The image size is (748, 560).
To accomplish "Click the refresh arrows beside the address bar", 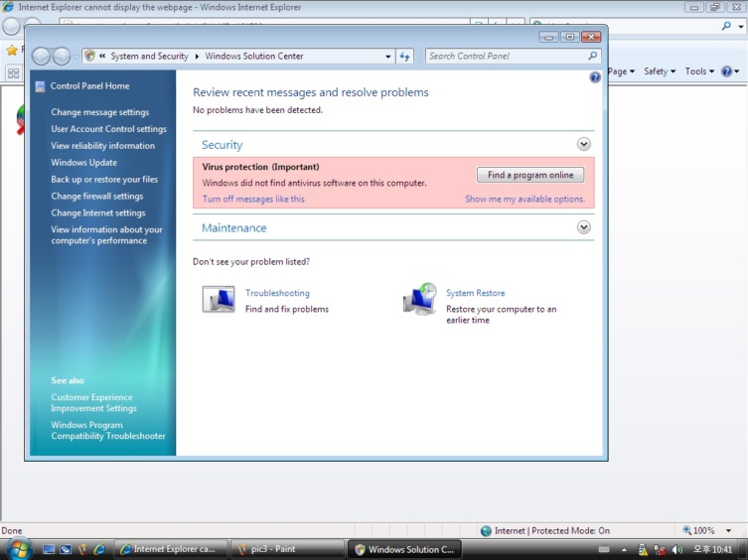I will click(404, 57).
